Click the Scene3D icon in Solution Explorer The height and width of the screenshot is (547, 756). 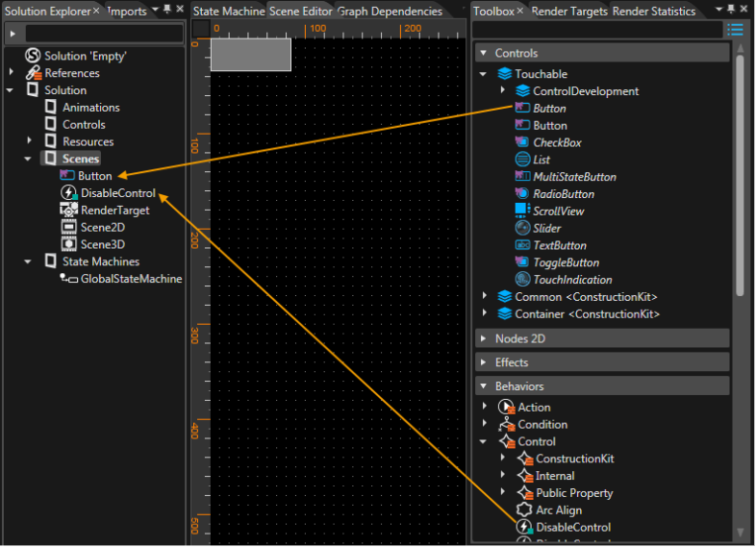click(x=68, y=244)
